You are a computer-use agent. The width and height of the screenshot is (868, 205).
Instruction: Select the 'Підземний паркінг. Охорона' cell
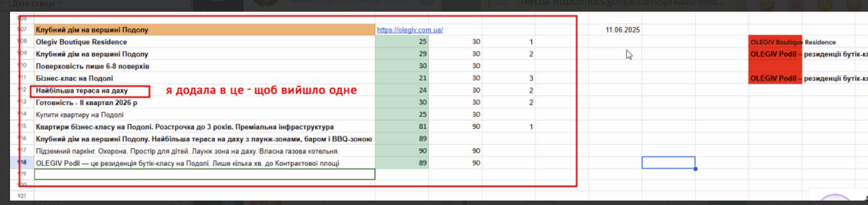205,151
